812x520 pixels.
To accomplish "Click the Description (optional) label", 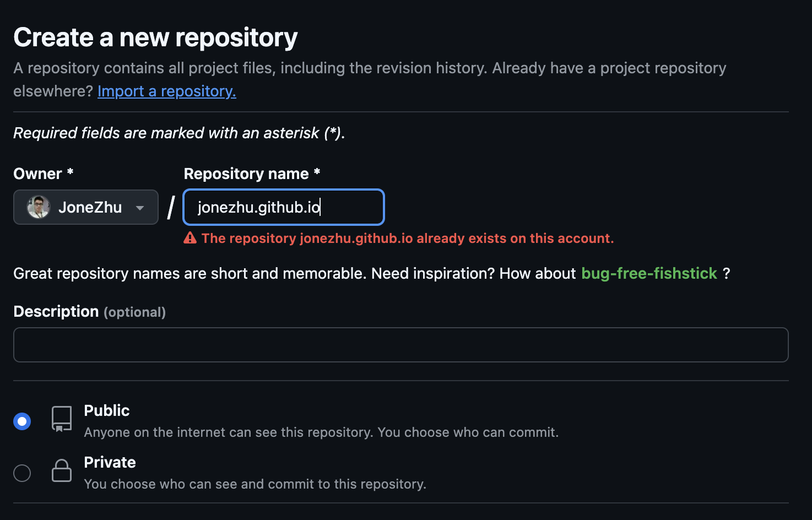I will click(x=89, y=311).
